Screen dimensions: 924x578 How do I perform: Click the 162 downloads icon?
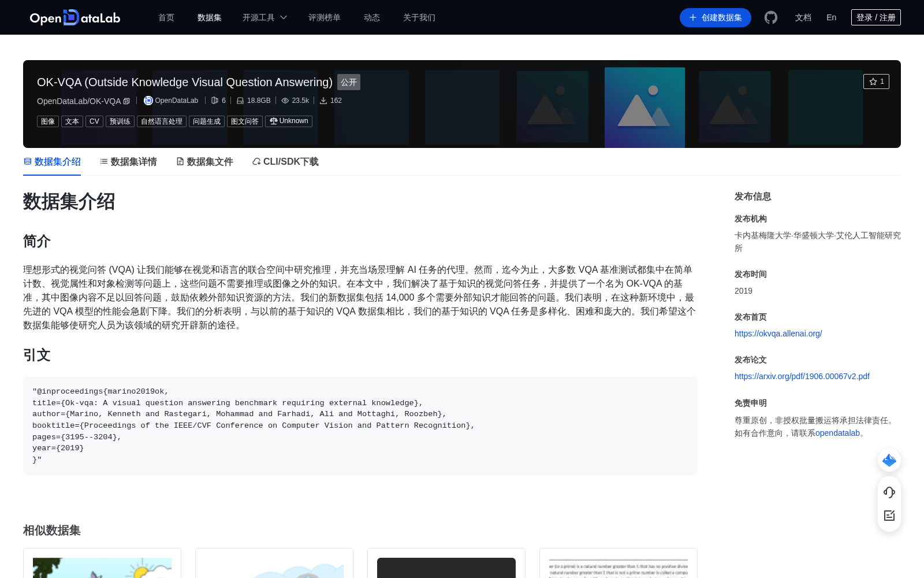pos(323,101)
